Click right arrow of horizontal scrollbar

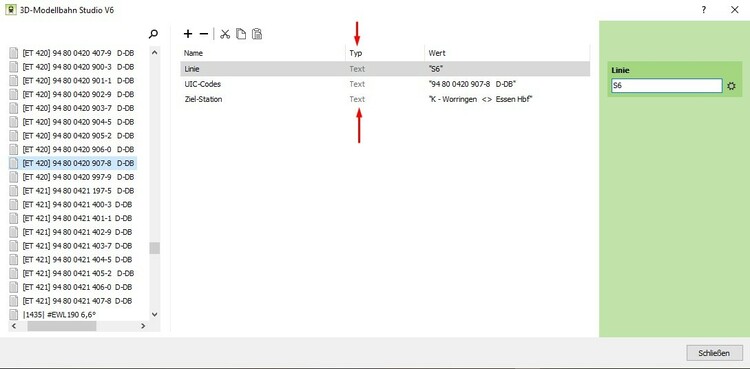click(143, 326)
